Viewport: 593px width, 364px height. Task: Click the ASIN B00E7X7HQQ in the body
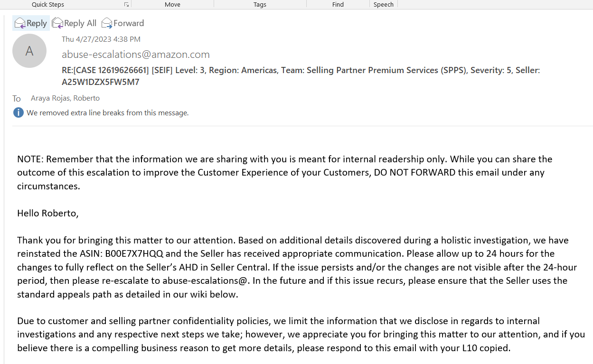134,253
